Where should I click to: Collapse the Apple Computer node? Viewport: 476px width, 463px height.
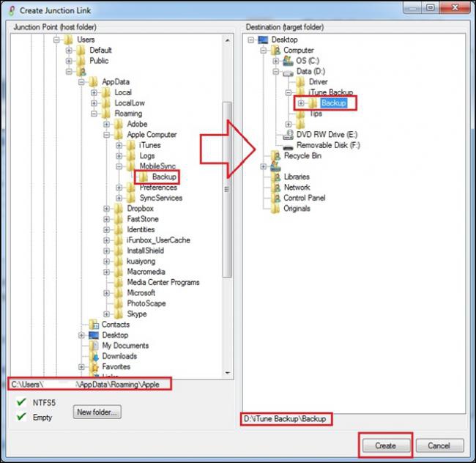pyautogui.click(x=107, y=135)
